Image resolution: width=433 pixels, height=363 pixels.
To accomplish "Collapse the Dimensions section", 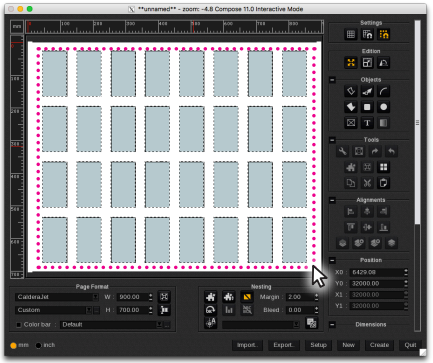I will click(332, 325).
